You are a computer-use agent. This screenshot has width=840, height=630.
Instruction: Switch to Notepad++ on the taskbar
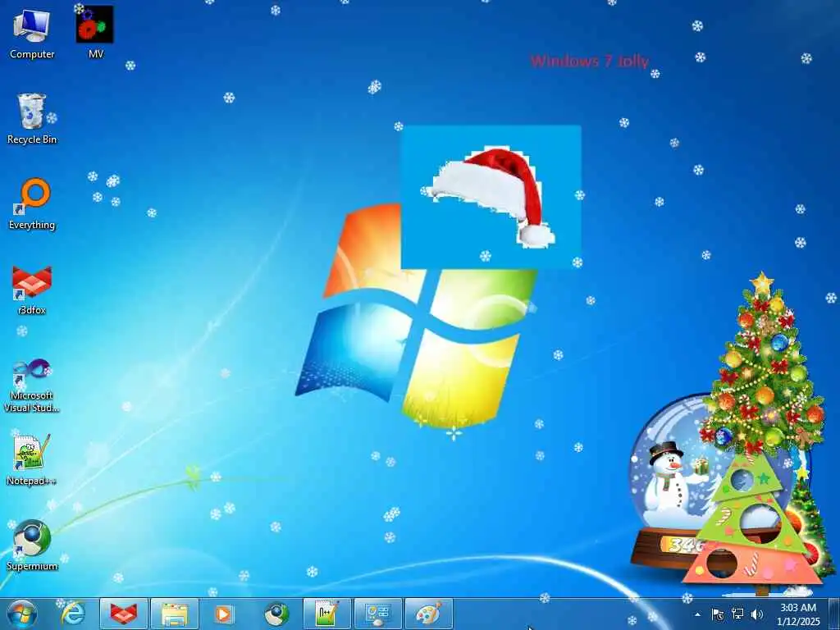tap(326, 614)
